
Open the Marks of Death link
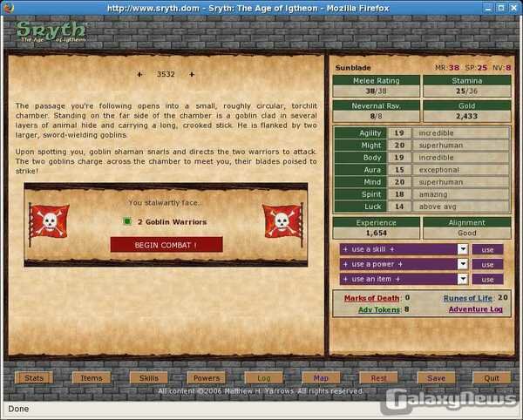[x=371, y=298]
